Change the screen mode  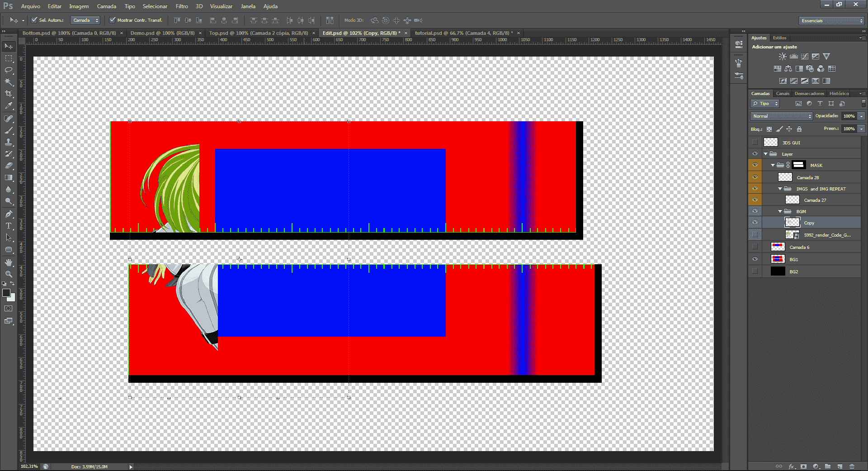point(9,321)
